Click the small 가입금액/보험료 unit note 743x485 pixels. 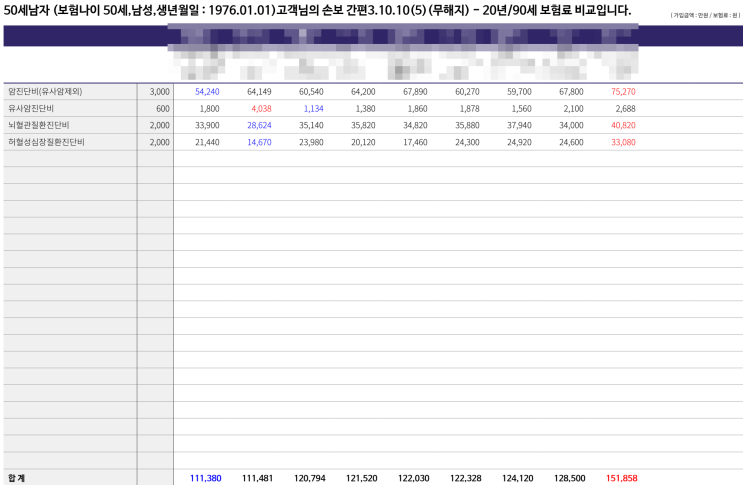tap(705, 16)
